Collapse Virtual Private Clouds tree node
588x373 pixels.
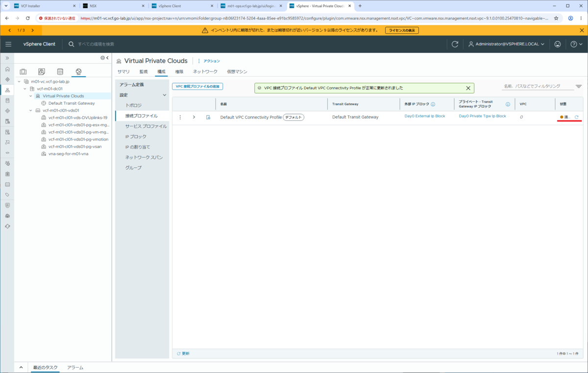point(31,96)
